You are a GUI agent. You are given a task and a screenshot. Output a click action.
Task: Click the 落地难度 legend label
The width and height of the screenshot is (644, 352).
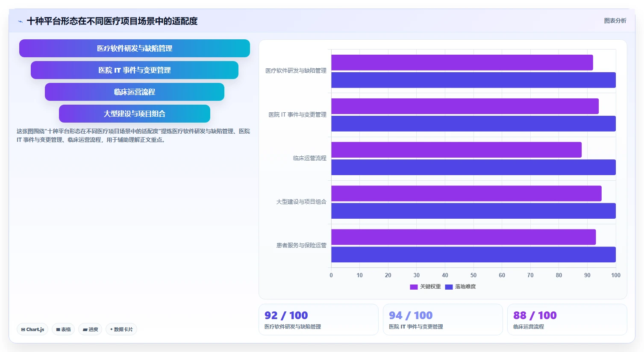coord(465,287)
